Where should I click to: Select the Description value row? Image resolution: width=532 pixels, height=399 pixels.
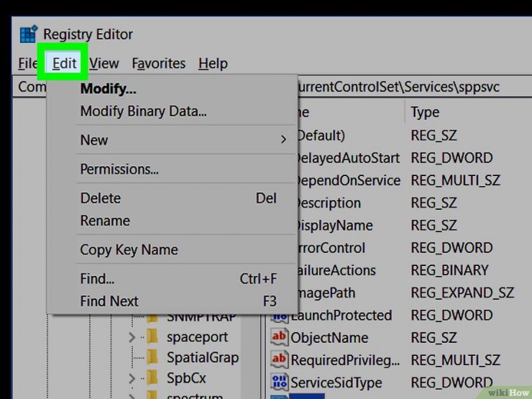coord(328,203)
